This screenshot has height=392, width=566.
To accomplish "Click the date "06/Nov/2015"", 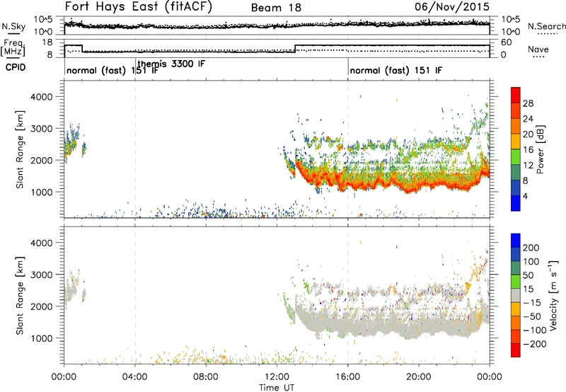I will [452, 7].
